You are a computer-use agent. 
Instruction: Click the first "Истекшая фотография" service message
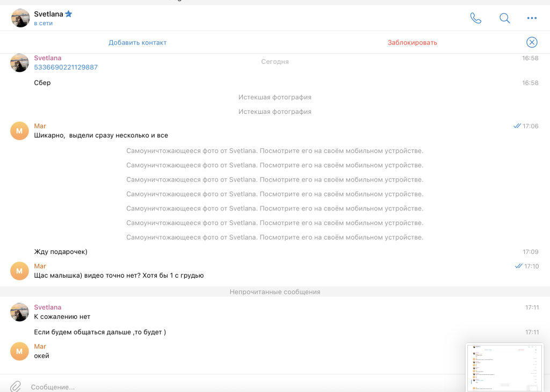pyautogui.click(x=275, y=97)
